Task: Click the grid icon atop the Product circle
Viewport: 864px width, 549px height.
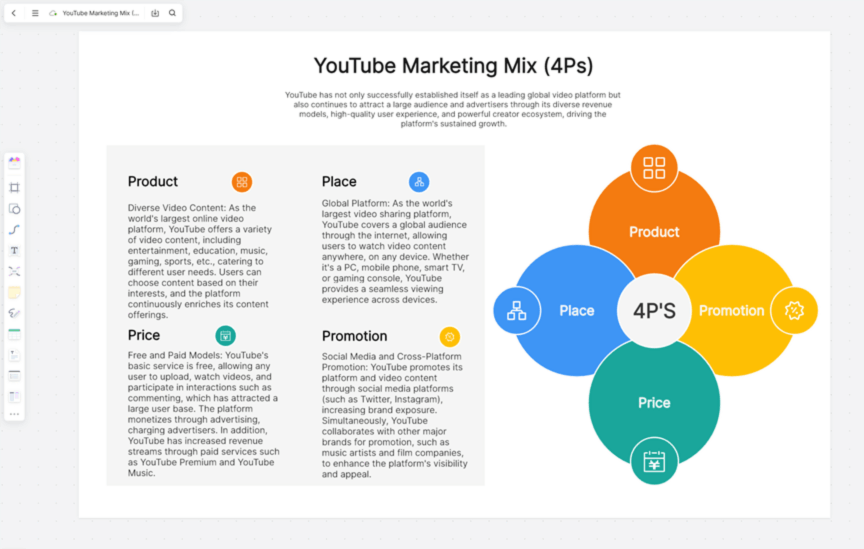Action: [654, 168]
